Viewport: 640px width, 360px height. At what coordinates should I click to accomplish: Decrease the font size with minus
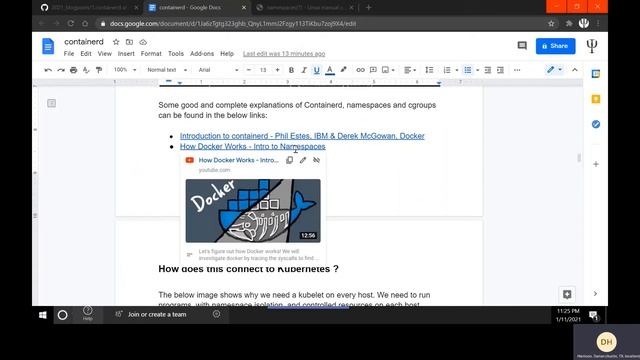249,70
